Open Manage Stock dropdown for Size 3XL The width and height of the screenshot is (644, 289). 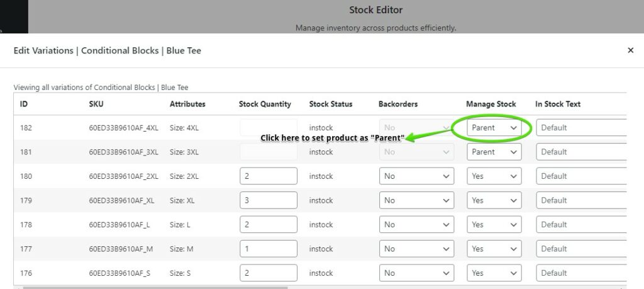pyautogui.click(x=494, y=152)
